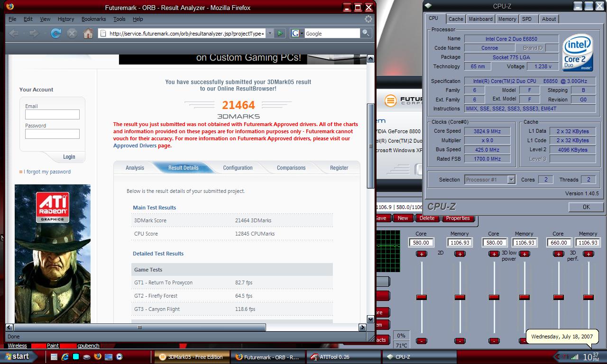Click OK in the CPU-Z window
This screenshot has width=607, height=364.
[586, 207]
